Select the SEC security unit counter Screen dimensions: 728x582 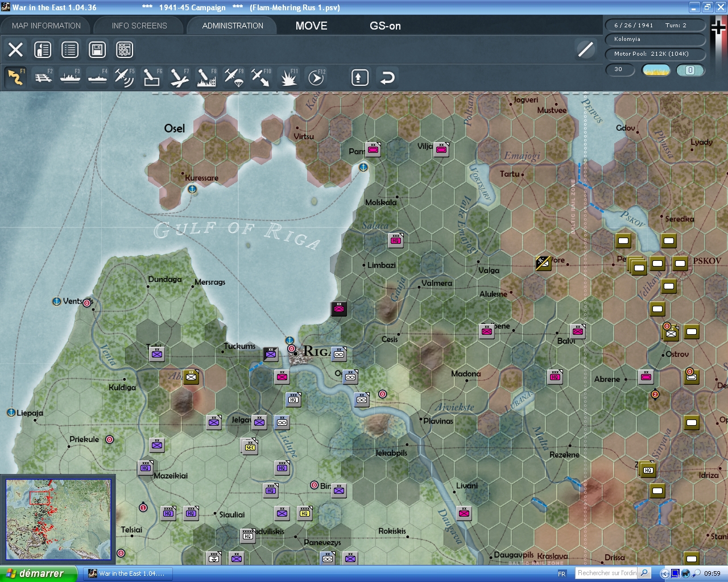pyautogui.click(x=250, y=447)
